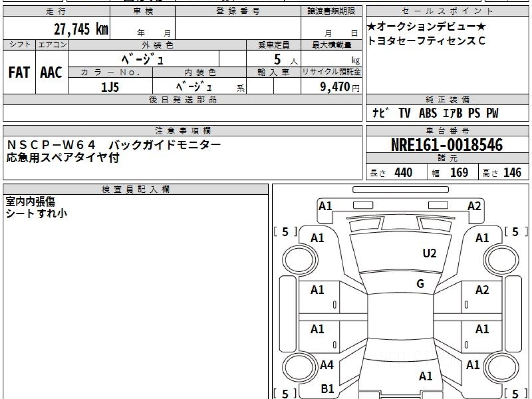Click the 外装色 header

pyautogui.click(x=157, y=45)
